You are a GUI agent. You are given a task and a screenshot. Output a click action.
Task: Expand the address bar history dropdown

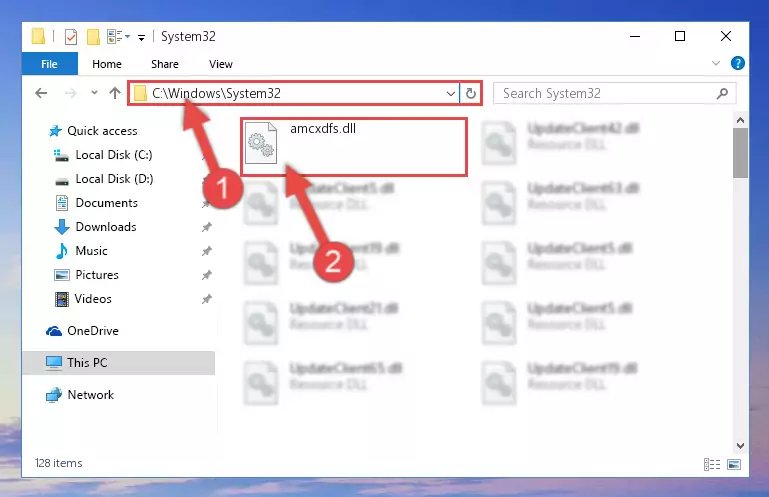click(451, 93)
